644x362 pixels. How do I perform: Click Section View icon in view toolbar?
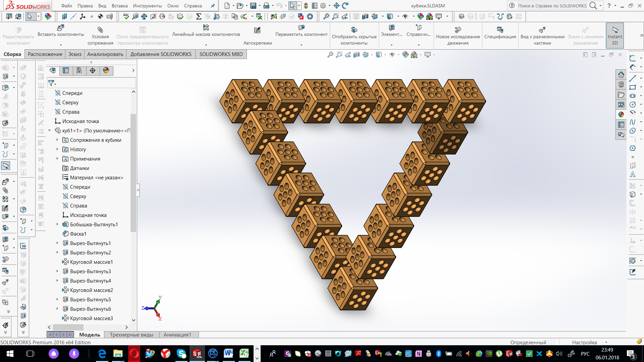pos(357,55)
